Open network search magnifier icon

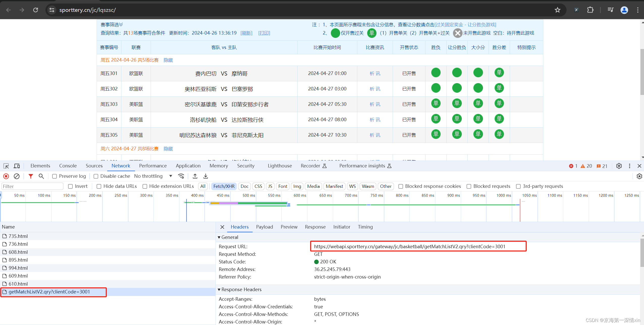coord(41,176)
